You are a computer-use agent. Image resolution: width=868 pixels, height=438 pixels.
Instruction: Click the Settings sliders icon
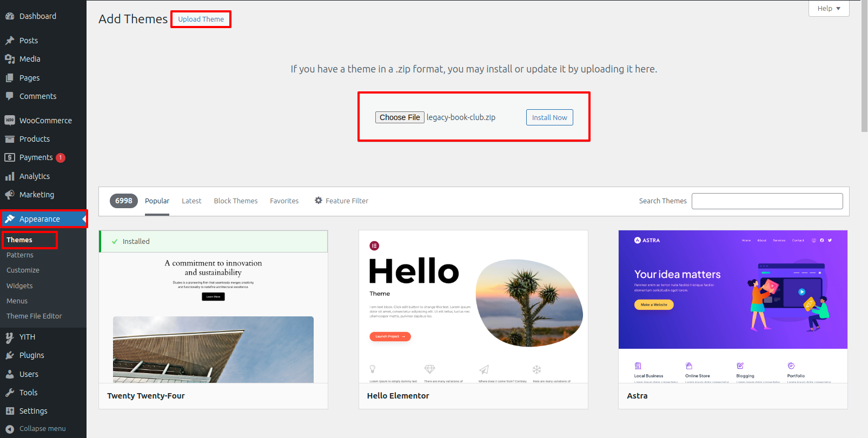(x=10, y=411)
